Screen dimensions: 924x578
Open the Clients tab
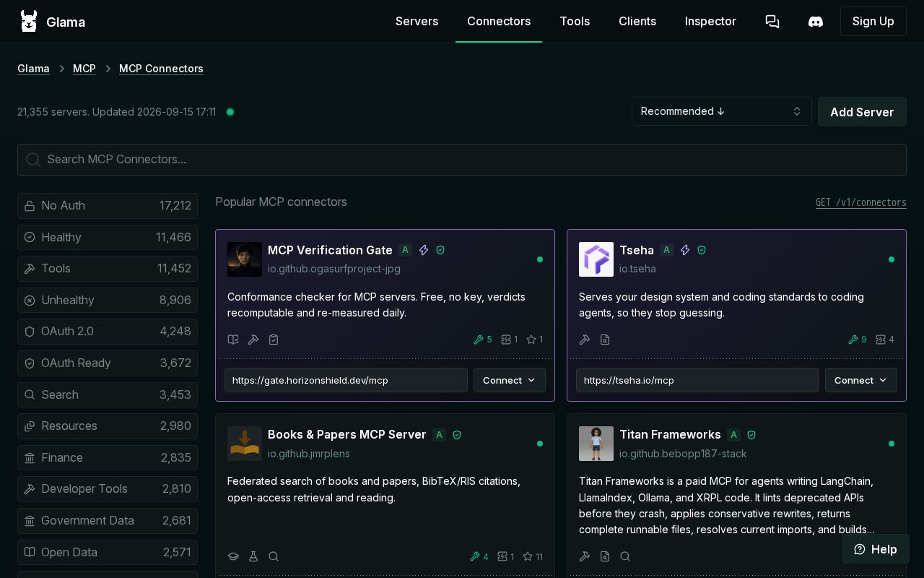tap(637, 22)
